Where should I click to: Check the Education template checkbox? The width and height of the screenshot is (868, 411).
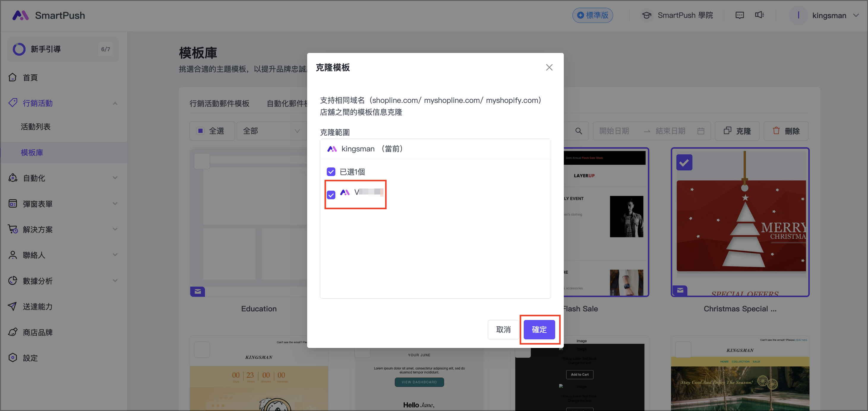pyautogui.click(x=202, y=161)
